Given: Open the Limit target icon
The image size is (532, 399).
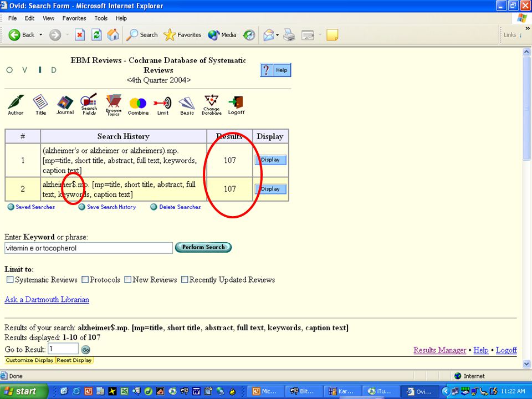Looking at the screenshot, I should (x=162, y=106).
